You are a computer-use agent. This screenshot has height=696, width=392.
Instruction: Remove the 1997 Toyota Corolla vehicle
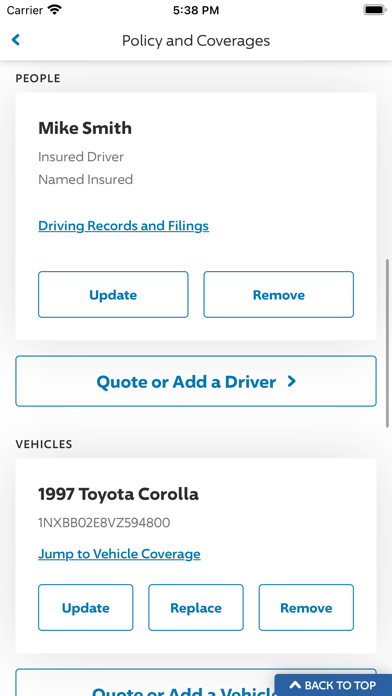(306, 608)
